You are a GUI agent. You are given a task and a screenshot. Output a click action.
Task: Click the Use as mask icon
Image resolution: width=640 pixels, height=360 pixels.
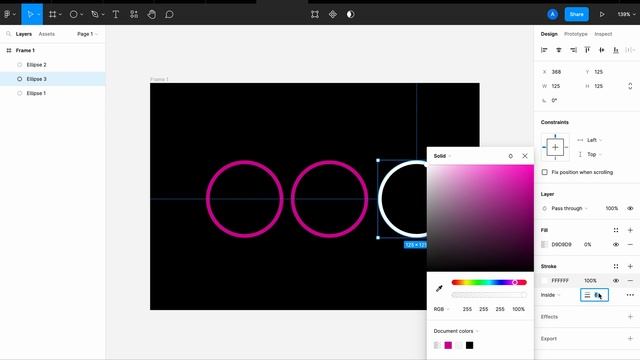(350, 14)
